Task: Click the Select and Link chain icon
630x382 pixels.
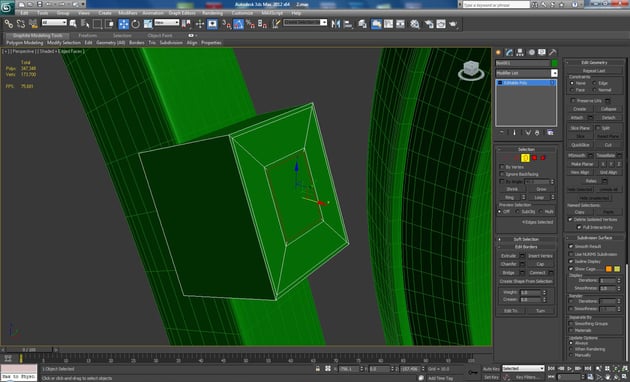Action: [x=8, y=24]
